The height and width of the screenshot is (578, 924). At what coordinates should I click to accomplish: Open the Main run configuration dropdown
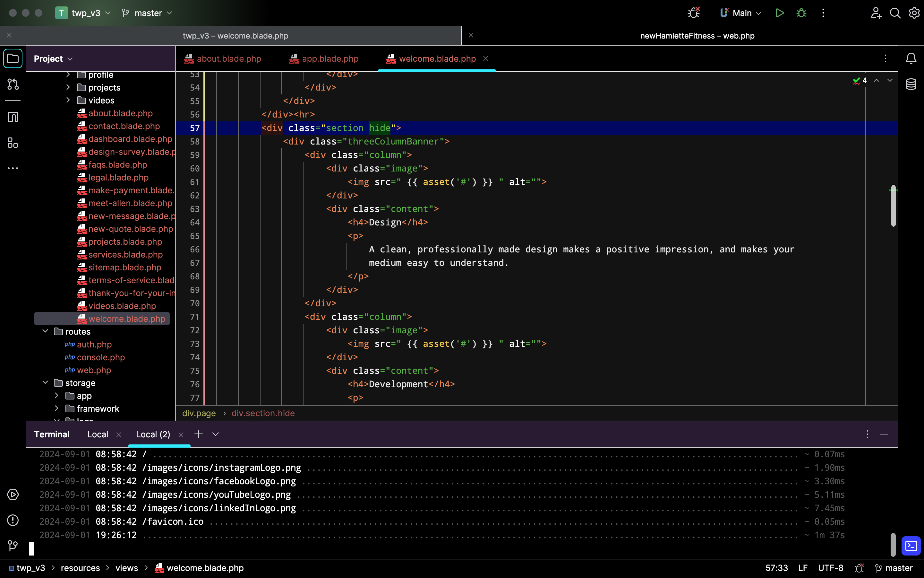point(741,13)
